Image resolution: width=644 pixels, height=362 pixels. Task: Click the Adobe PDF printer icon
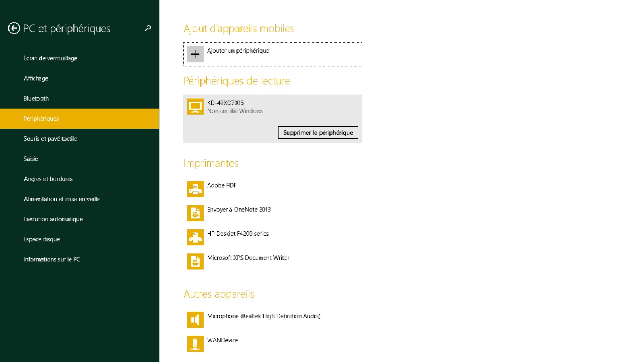[195, 189]
